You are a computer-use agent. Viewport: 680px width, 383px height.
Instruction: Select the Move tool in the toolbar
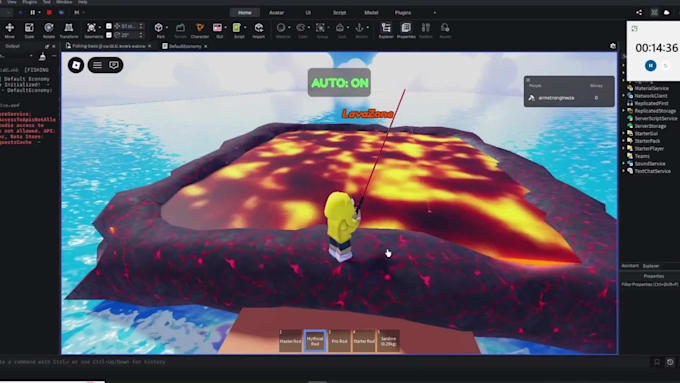(x=10, y=29)
